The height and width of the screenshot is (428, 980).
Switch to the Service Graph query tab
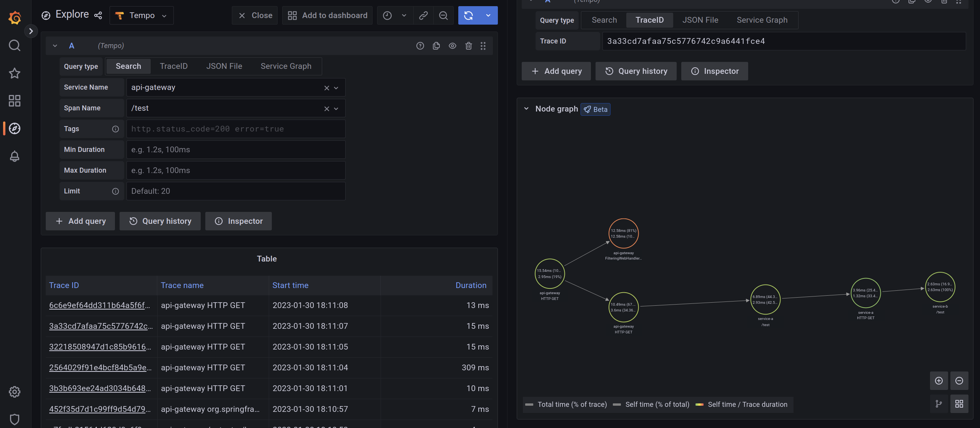pos(286,66)
